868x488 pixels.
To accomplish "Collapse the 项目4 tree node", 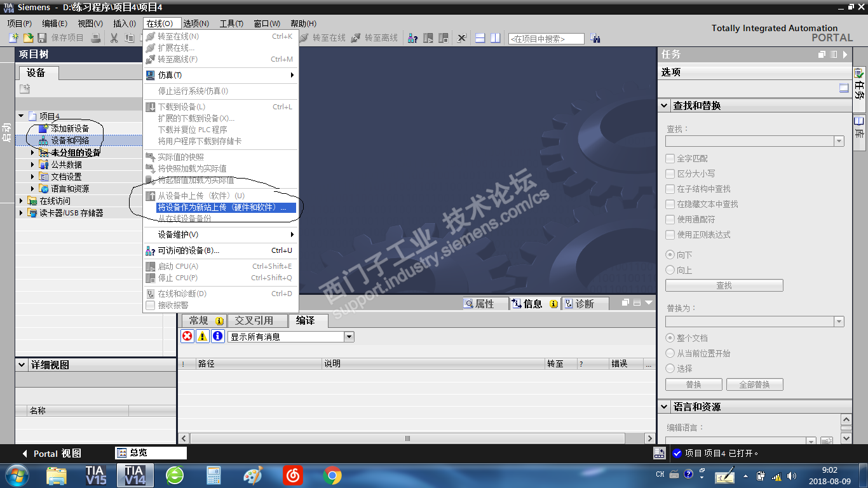I will click(21, 116).
